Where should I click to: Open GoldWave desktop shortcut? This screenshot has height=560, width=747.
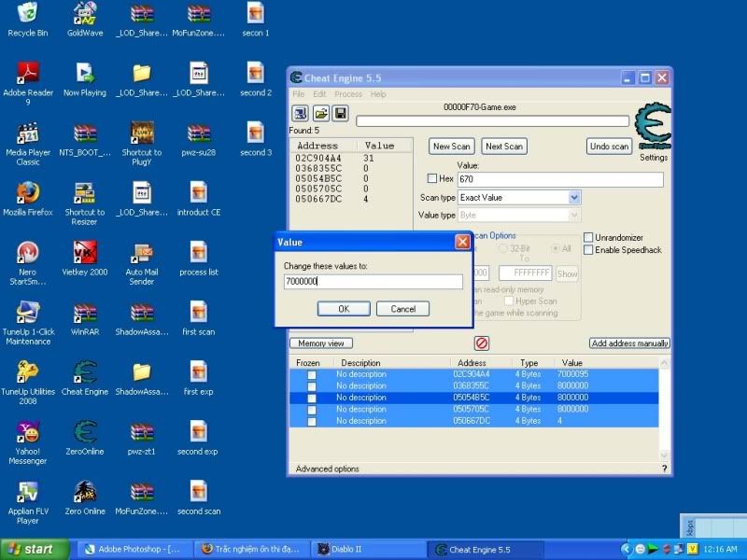[x=85, y=14]
